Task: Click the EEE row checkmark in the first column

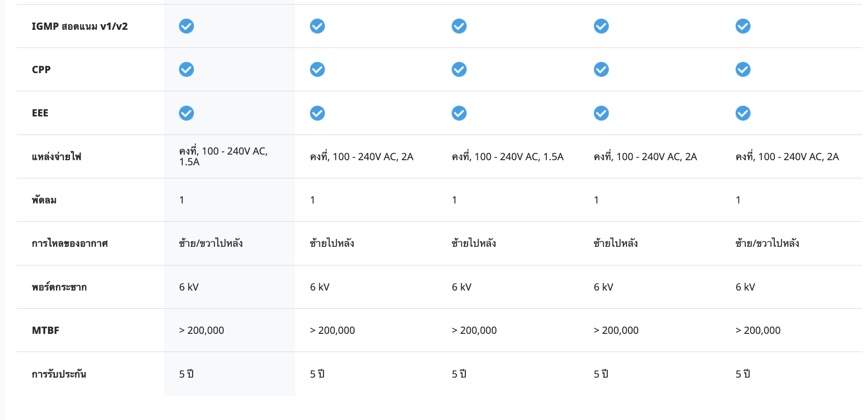Action: (186, 113)
